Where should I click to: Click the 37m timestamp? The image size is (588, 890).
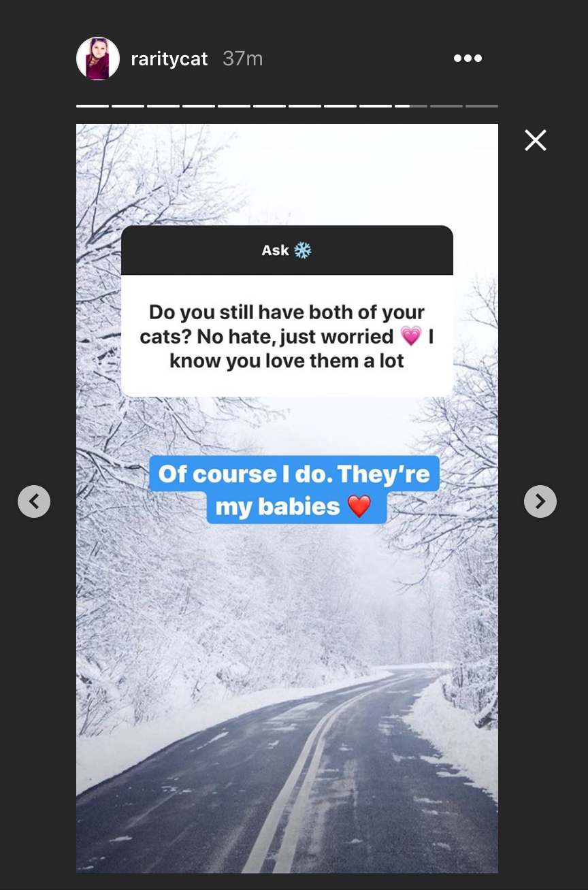tap(242, 59)
